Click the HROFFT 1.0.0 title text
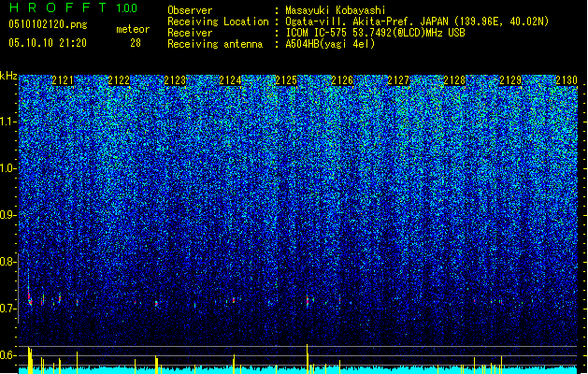 tap(74, 7)
